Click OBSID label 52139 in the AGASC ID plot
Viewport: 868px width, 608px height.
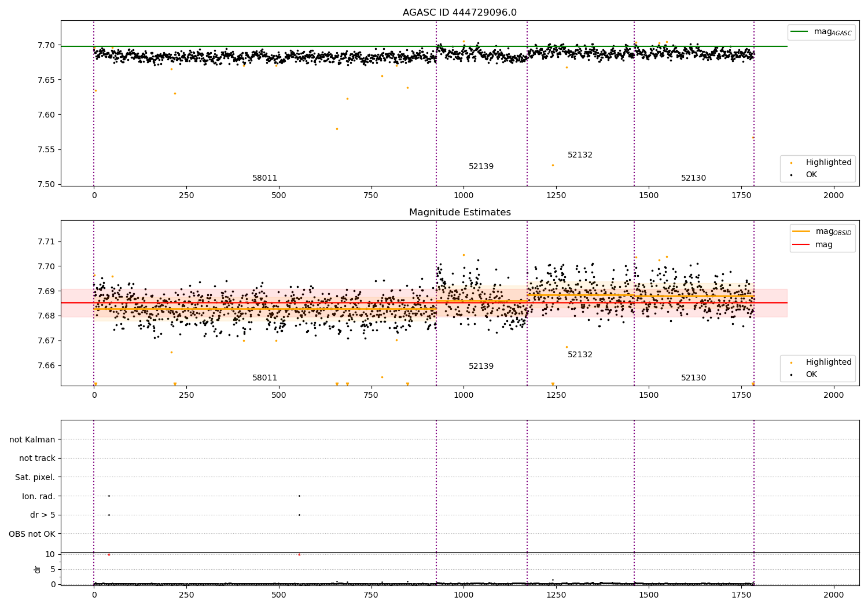click(481, 166)
